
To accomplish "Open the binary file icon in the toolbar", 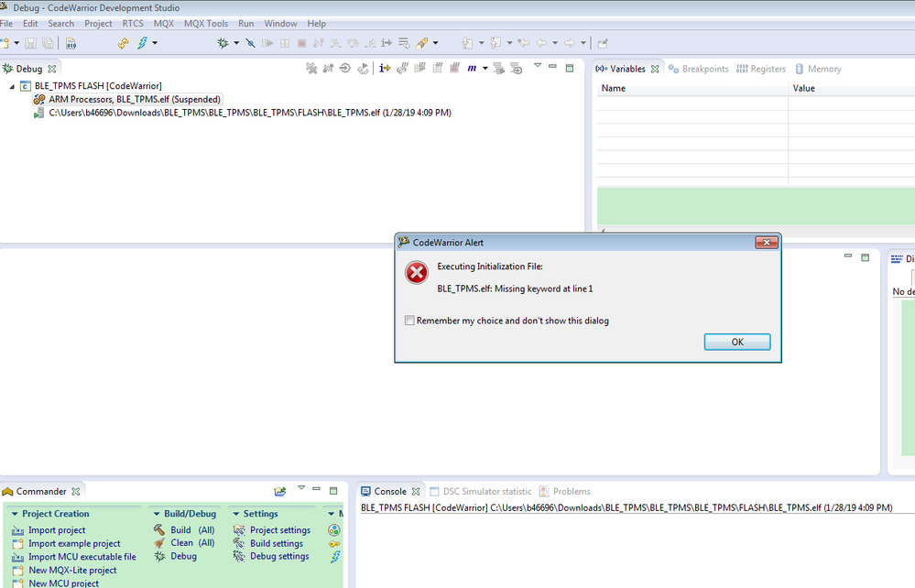I will tap(71, 43).
